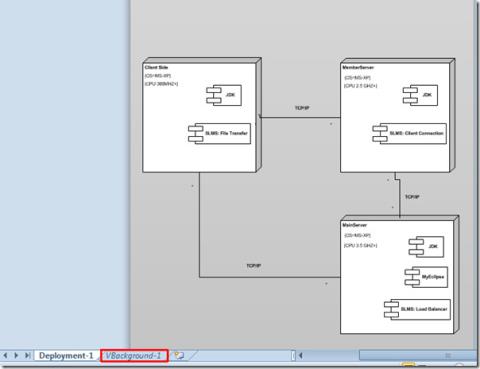The height and width of the screenshot is (369, 480).
Task: Select the Client Side node title
Action: click(x=156, y=67)
